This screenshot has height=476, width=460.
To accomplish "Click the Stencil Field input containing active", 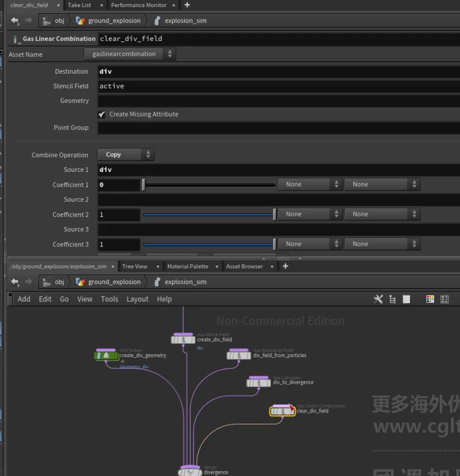I will tap(279, 86).
